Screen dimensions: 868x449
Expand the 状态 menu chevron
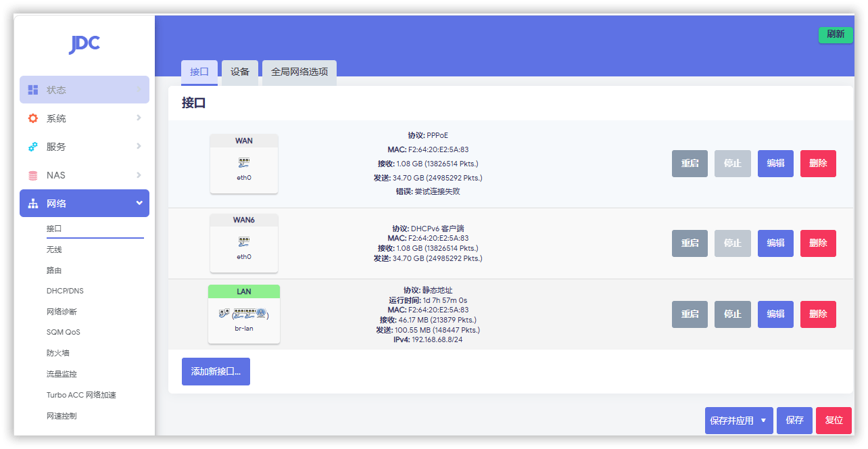139,89
